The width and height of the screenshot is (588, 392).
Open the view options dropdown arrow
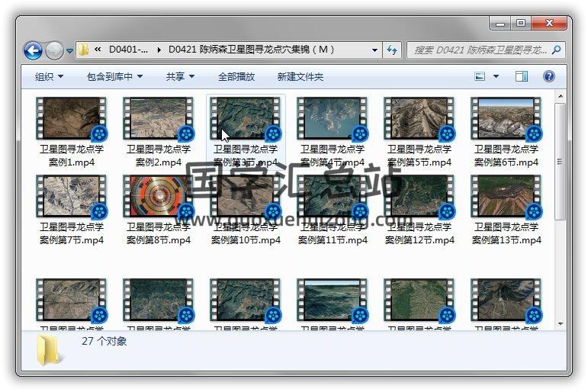(496, 76)
